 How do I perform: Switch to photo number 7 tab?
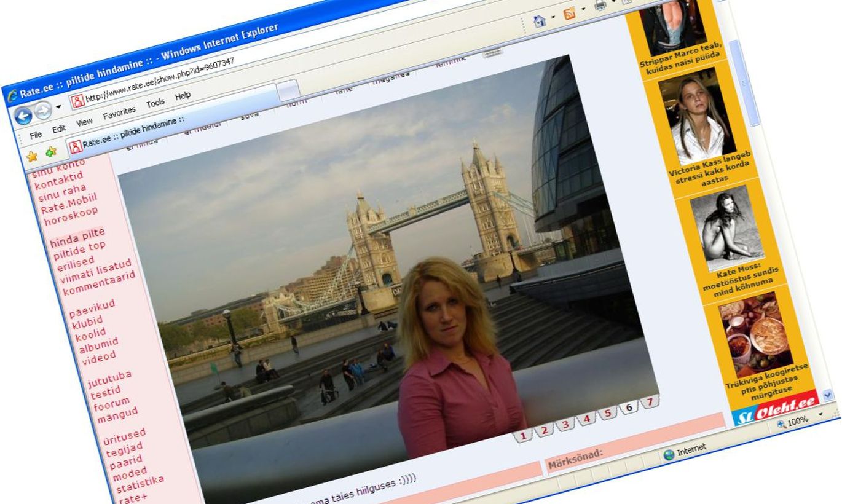tap(649, 402)
